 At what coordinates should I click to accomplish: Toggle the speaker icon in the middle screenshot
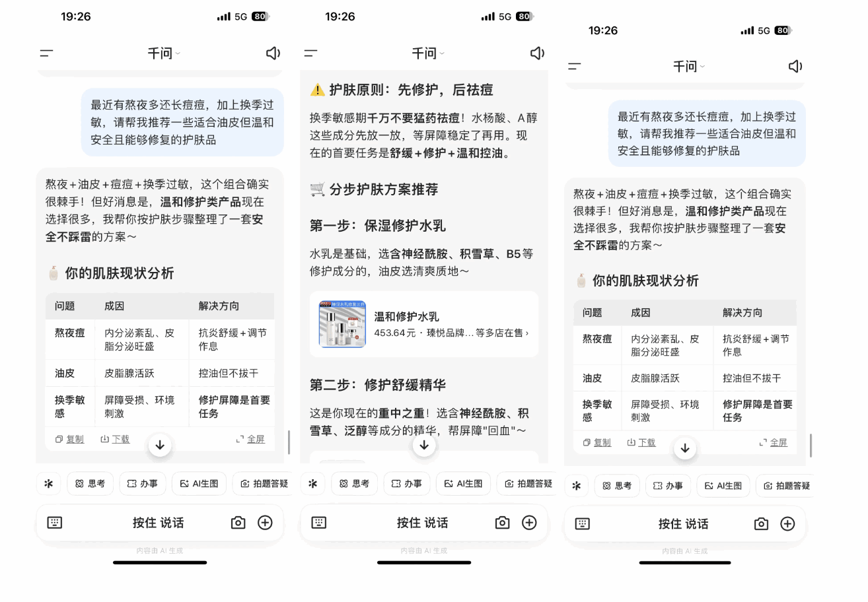(x=537, y=53)
